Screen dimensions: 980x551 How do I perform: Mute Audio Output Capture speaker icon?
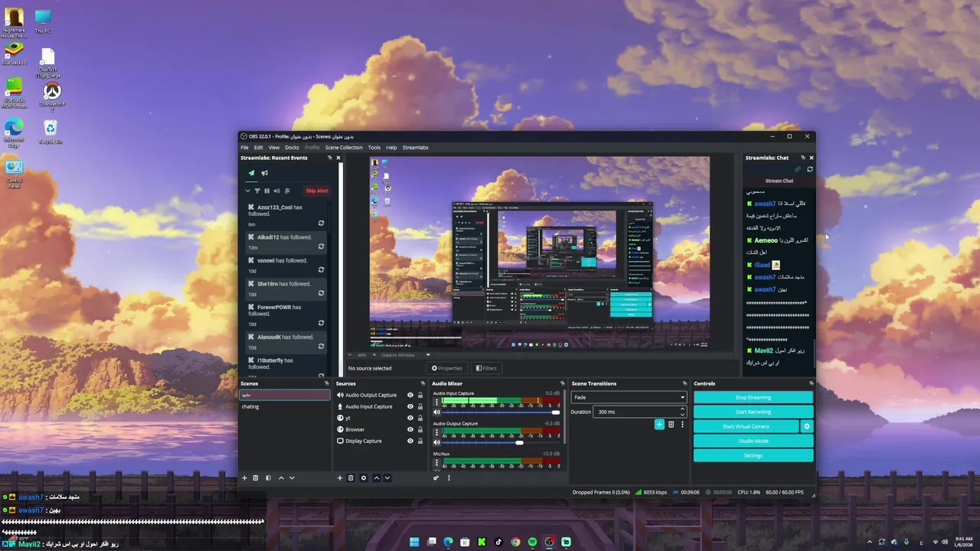coord(437,442)
